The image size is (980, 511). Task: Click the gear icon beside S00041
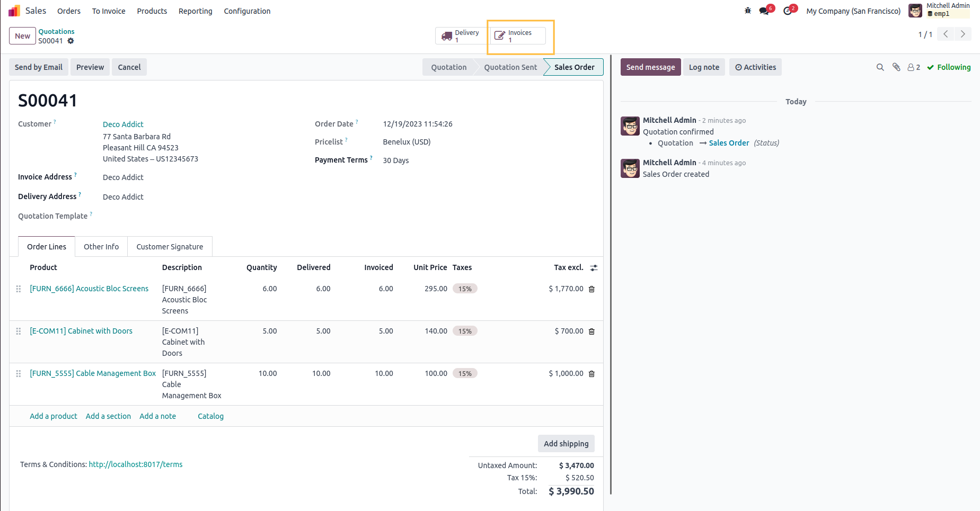click(70, 41)
